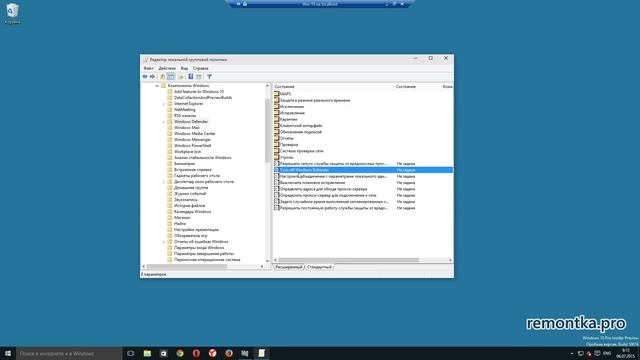This screenshot has height=360, width=640.
Task: Select the Turn off Windows Defender policy
Action: point(363,170)
